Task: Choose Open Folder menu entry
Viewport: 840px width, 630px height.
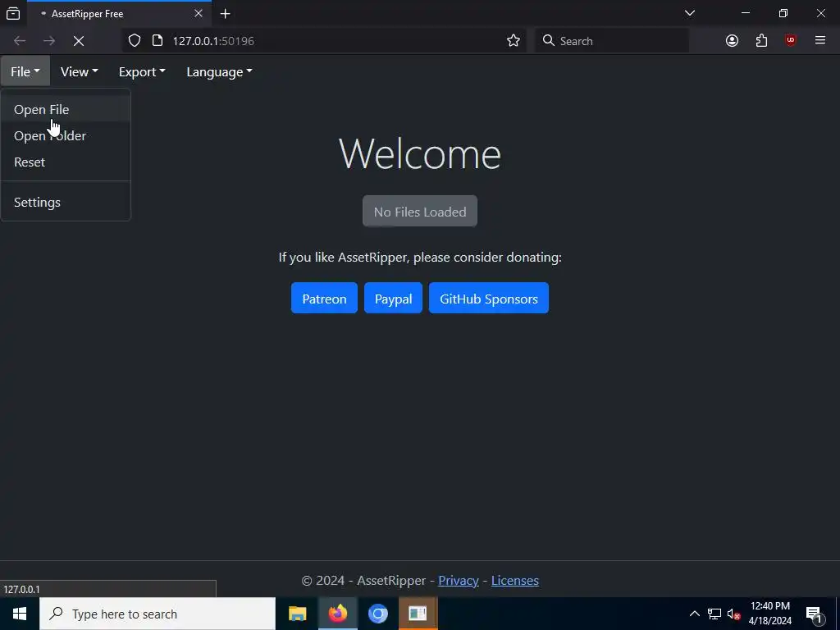Action: pos(66,135)
